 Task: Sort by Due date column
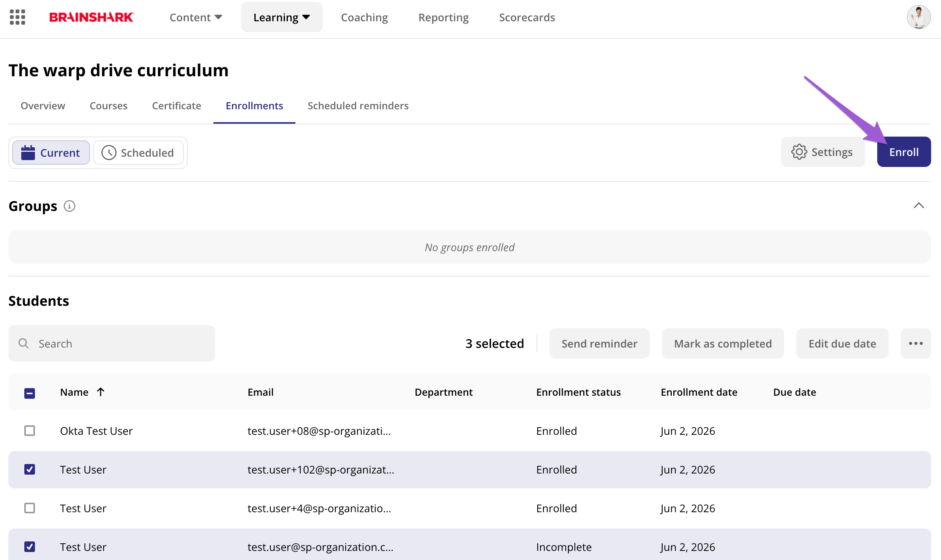[794, 392]
